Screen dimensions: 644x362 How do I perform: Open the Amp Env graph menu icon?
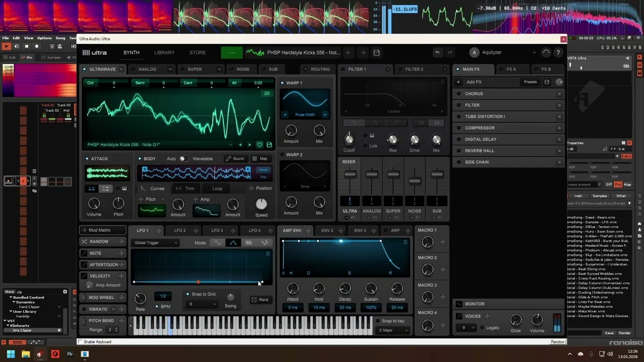click(x=405, y=242)
